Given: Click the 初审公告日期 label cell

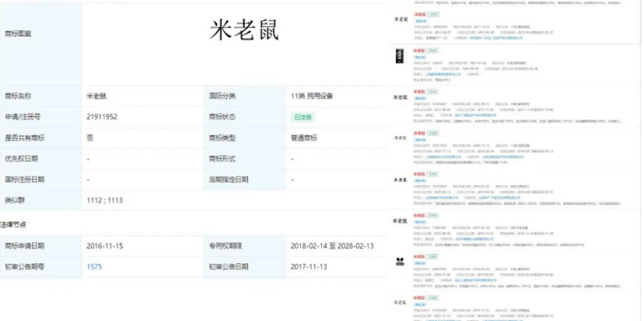Looking at the screenshot, I should (x=246, y=267).
